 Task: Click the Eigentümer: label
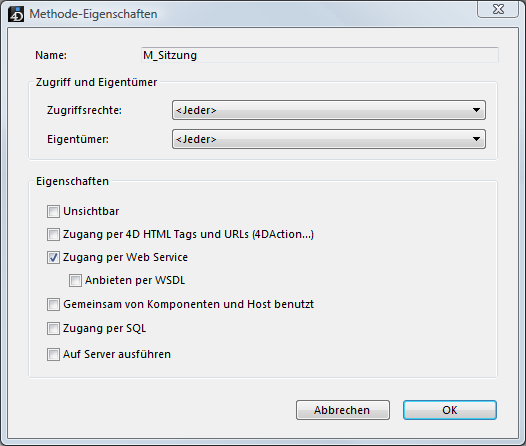[x=78, y=139]
